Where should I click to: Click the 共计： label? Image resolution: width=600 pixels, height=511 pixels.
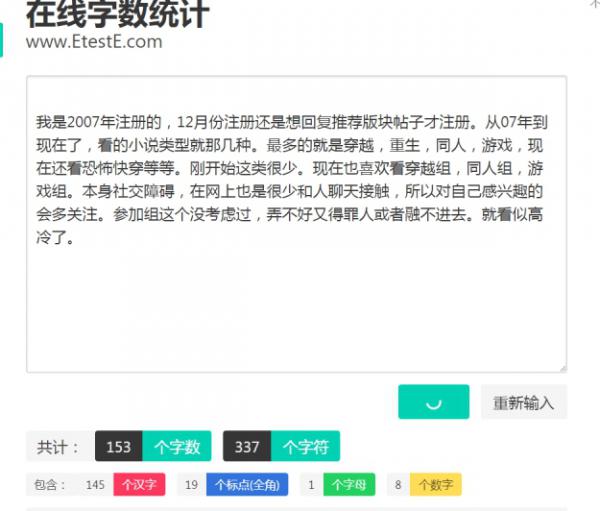[58, 447]
